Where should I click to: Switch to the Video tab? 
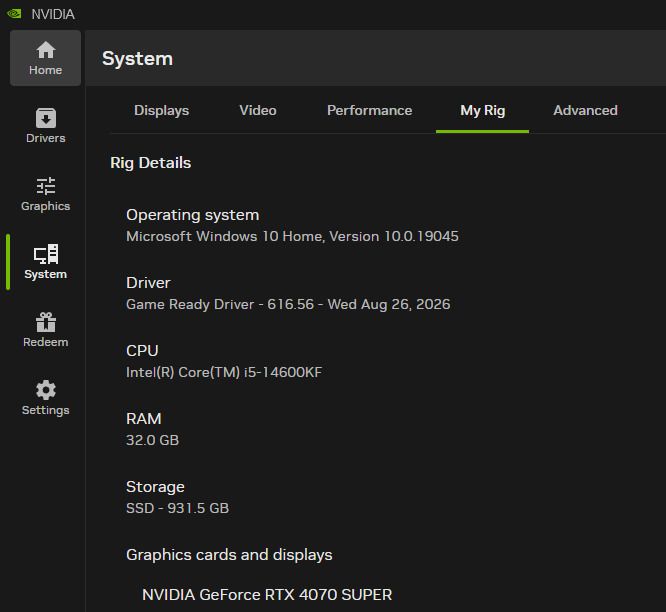(258, 110)
